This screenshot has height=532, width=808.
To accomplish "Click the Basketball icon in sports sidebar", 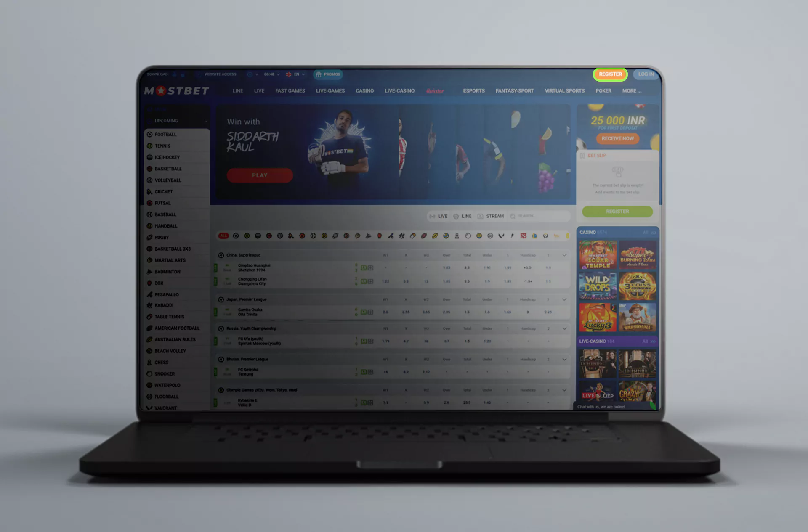I will [x=150, y=169].
